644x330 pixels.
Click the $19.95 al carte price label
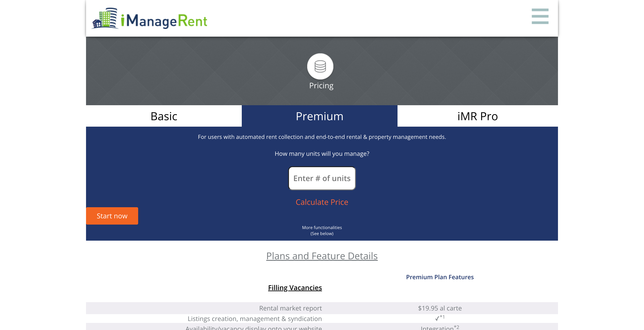pos(440,308)
